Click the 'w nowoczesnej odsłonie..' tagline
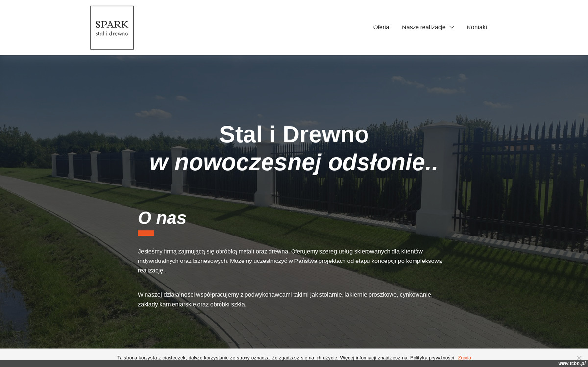 click(294, 162)
